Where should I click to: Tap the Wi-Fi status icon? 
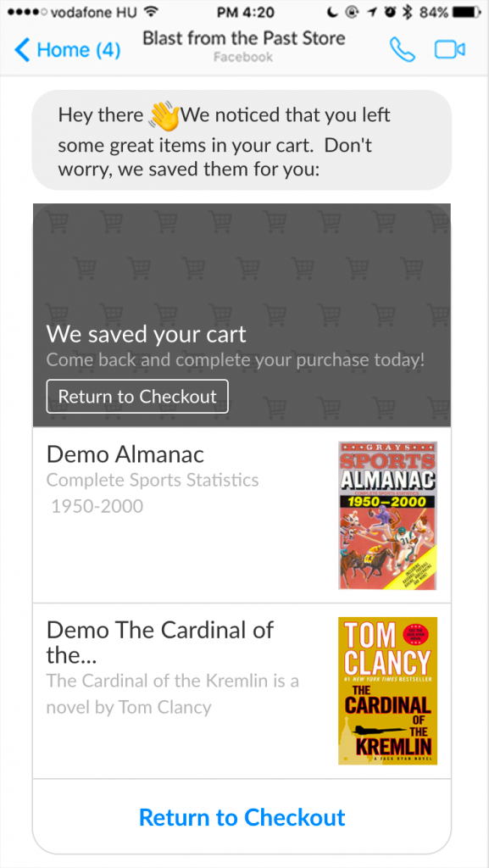click(x=149, y=12)
